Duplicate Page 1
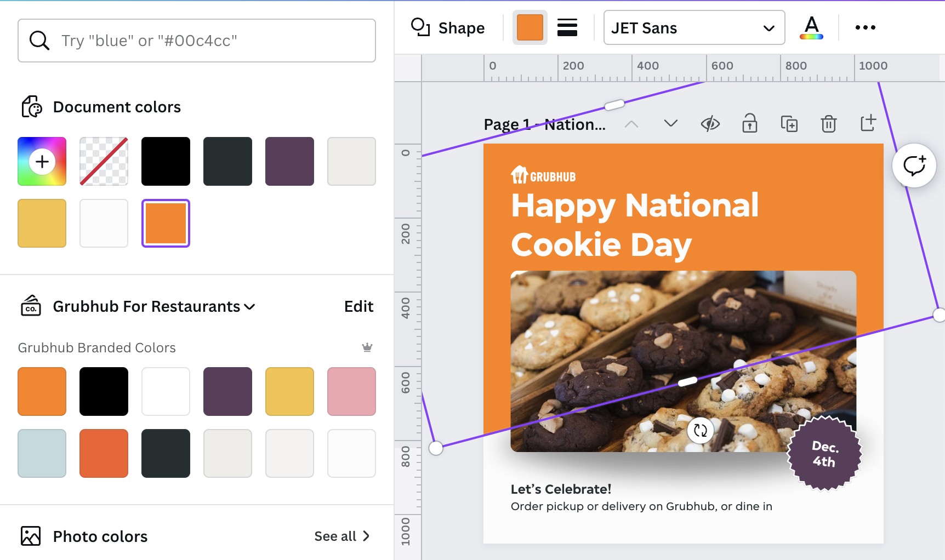The image size is (945, 560). coord(789,124)
